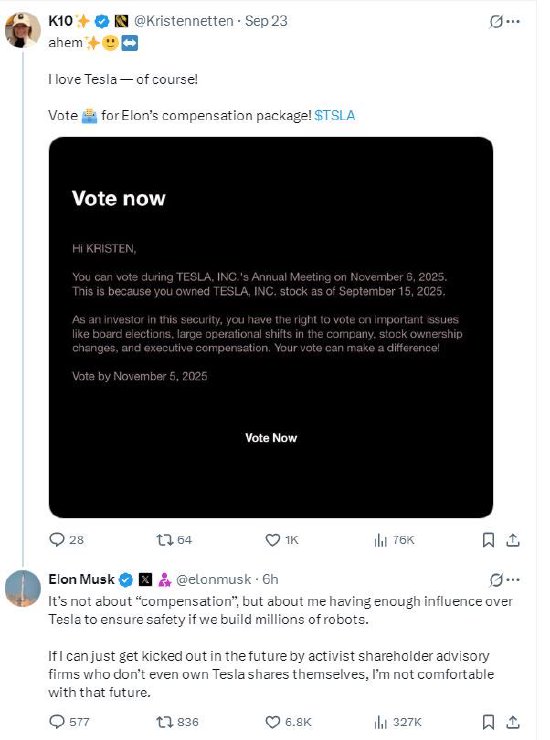Open Grok icon on Elon Musk's tweet

click(496, 580)
